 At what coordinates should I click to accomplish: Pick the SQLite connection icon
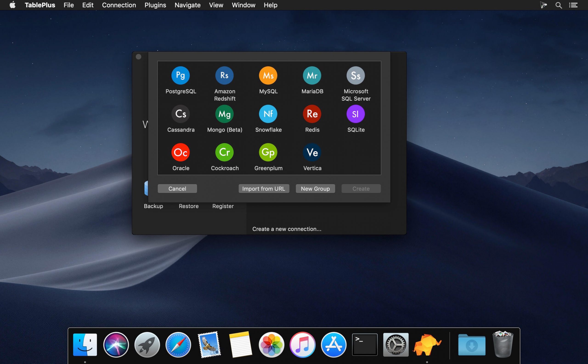pos(356,114)
